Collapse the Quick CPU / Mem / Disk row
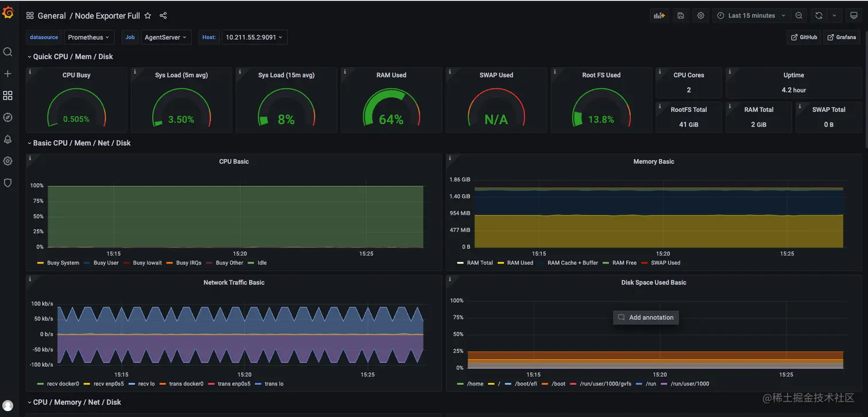The image size is (868, 417). (x=70, y=56)
